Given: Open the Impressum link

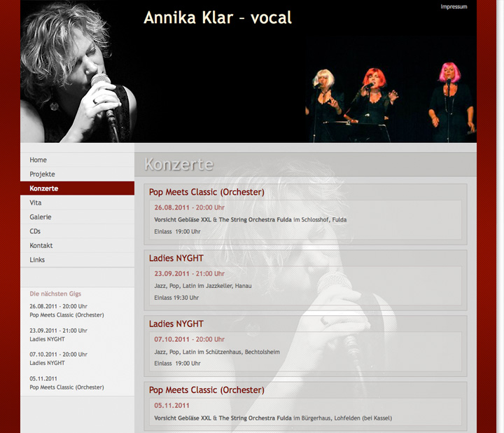Looking at the screenshot, I should tap(454, 7).
